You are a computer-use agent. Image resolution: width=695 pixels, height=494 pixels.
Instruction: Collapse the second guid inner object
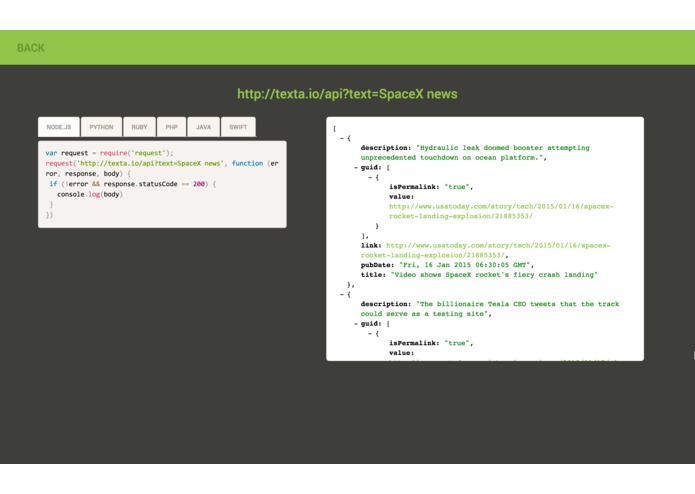370,333
